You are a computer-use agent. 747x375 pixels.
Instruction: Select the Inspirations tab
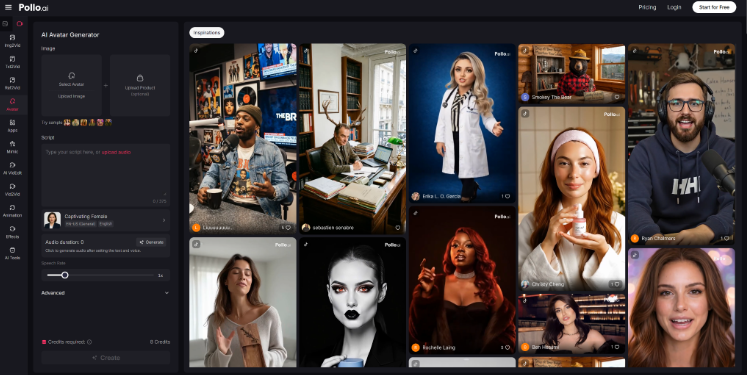207,32
